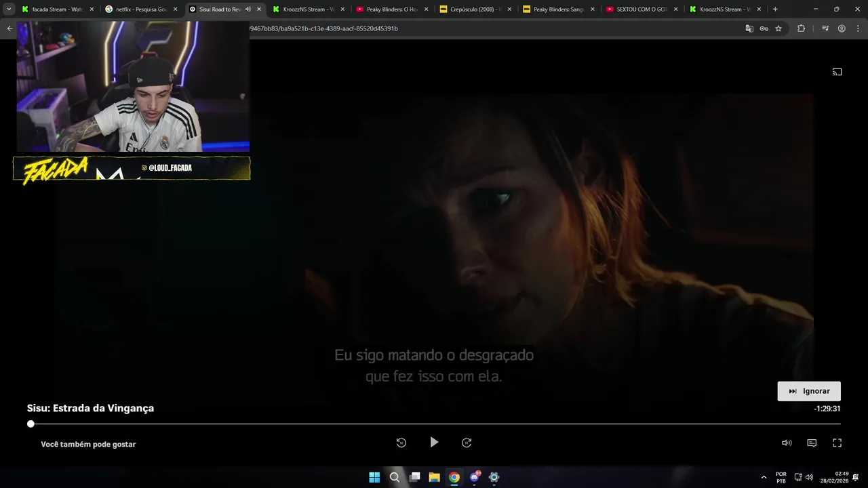868x488 pixels.
Task: Open the saved passwords key icon
Action: 764,28
